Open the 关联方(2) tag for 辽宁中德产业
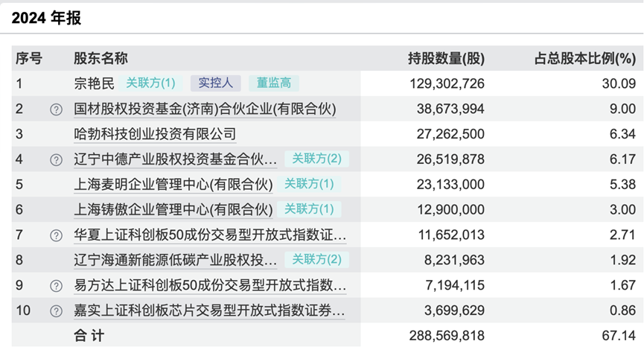Image resolution: width=644 pixels, height=347 pixels. 316,159
